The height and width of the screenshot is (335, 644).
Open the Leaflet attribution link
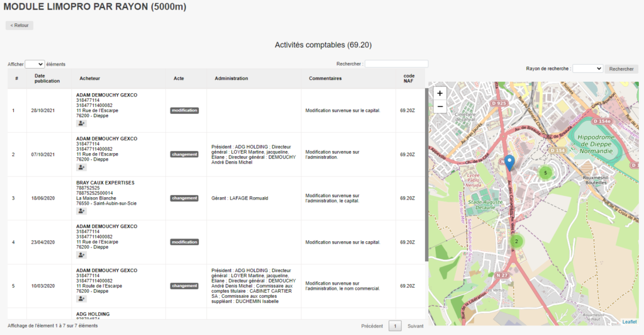[629, 322]
